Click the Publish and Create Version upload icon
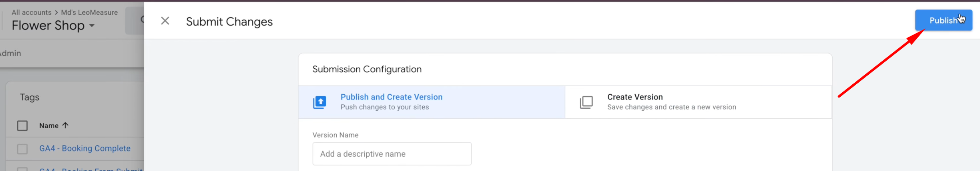The image size is (980, 171). (x=319, y=102)
